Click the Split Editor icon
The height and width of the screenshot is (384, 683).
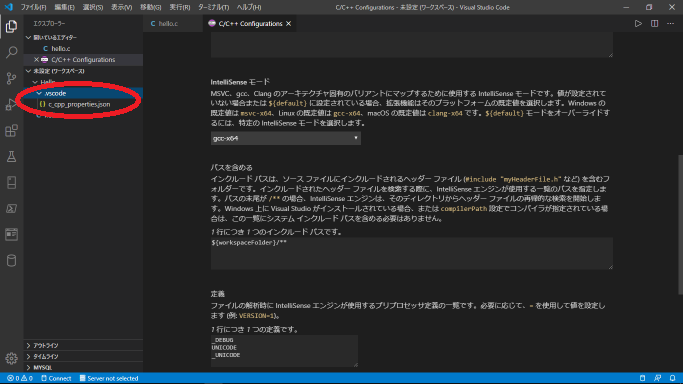click(654, 24)
